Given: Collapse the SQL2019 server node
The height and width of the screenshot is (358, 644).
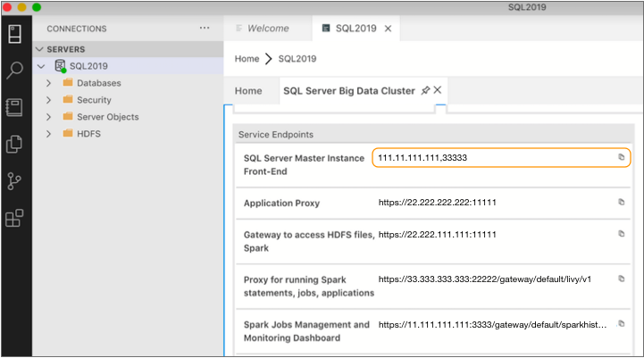Looking at the screenshot, I should [41, 66].
